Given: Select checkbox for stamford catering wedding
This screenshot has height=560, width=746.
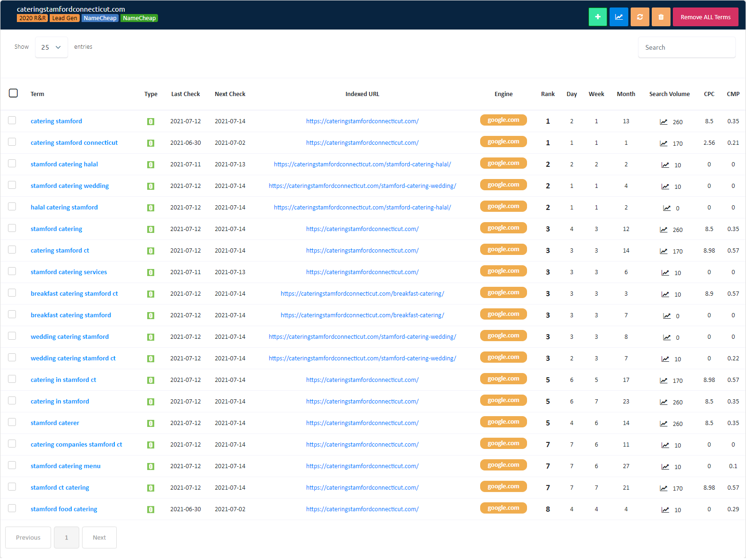Looking at the screenshot, I should tap(12, 185).
